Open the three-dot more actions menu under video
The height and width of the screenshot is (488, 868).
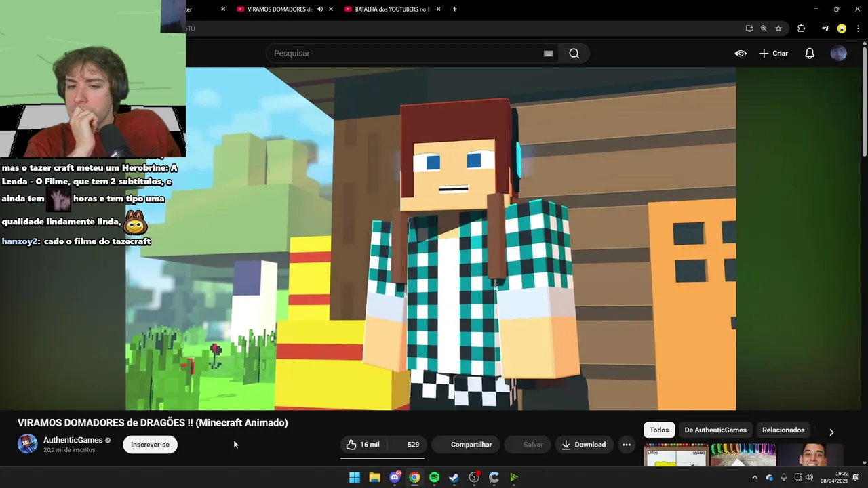627,445
